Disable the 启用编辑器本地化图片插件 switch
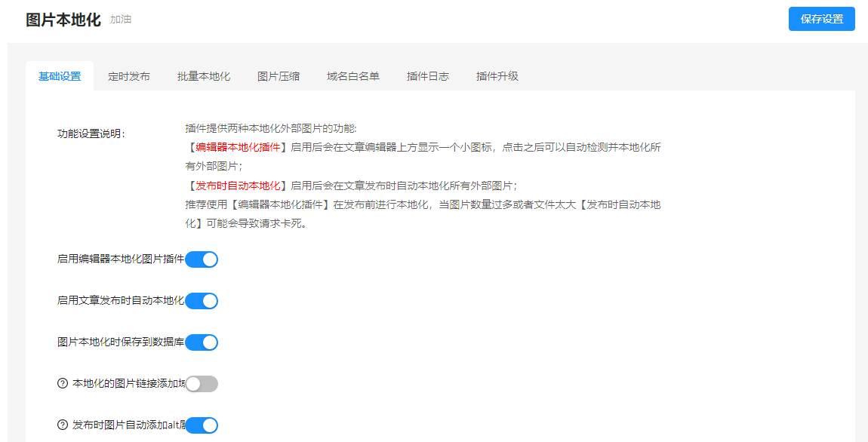 (202, 259)
